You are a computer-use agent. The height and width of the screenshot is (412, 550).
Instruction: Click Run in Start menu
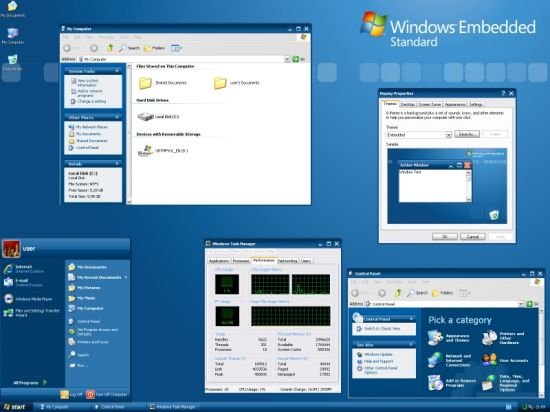pyautogui.click(x=78, y=365)
